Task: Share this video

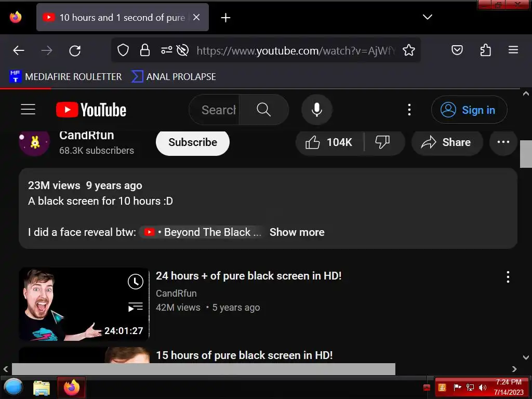Action: click(446, 142)
